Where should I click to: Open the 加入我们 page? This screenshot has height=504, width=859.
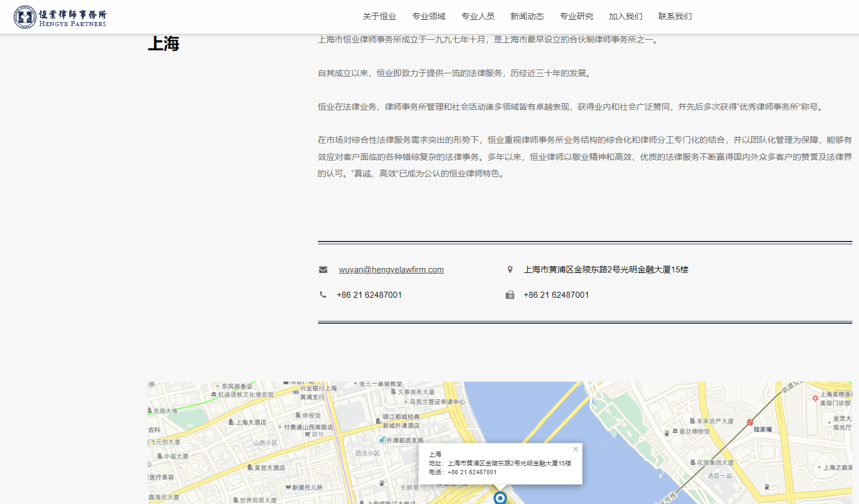[625, 16]
